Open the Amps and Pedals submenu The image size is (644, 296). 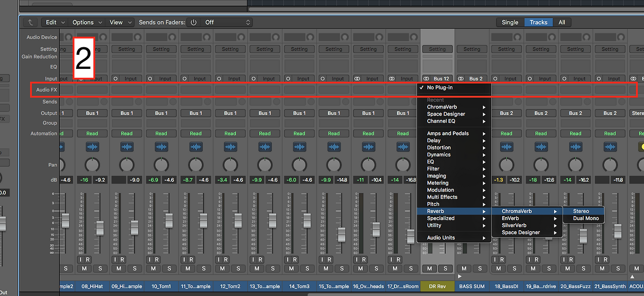[x=454, y=133]
